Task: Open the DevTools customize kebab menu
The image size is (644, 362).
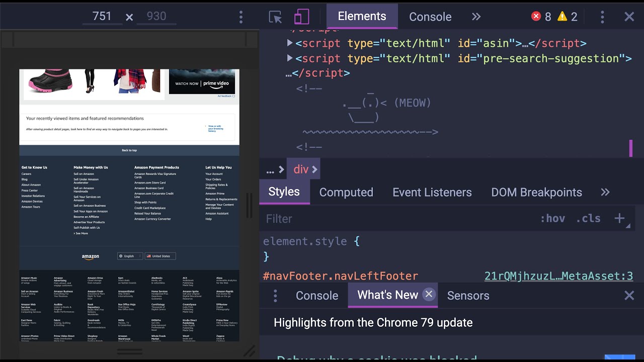Action: point(602,17)
